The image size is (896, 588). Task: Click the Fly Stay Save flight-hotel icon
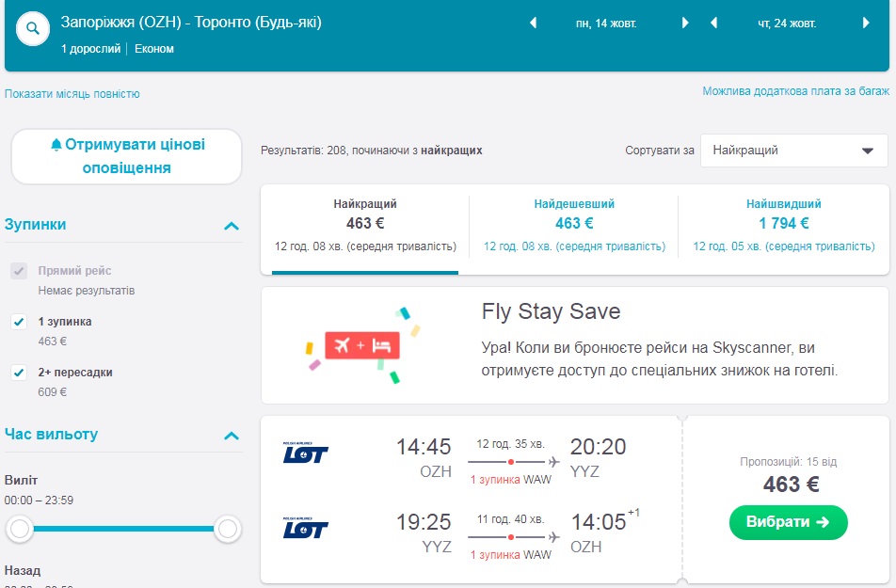(x=362, y=345)
